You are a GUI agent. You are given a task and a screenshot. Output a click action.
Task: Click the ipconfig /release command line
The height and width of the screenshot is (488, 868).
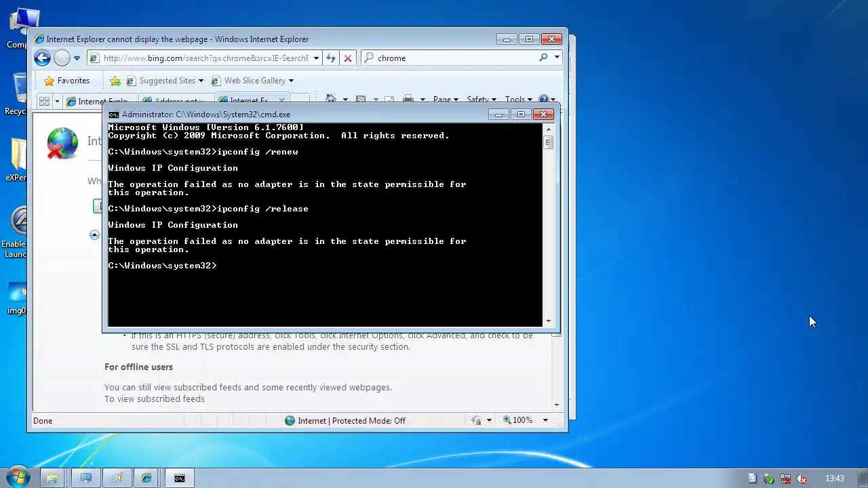pos(208,209)
